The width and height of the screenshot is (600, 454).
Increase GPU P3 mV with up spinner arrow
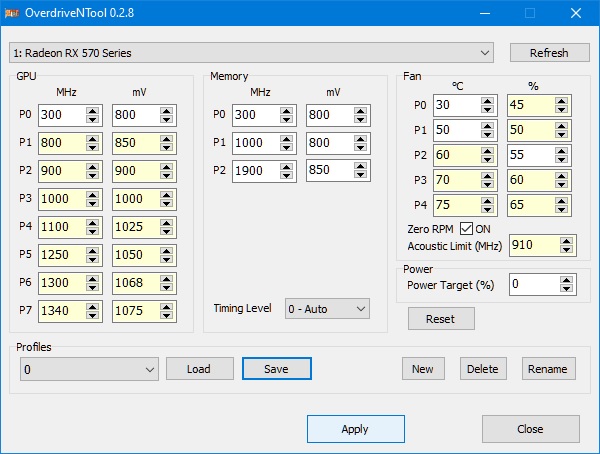(166, 194)
